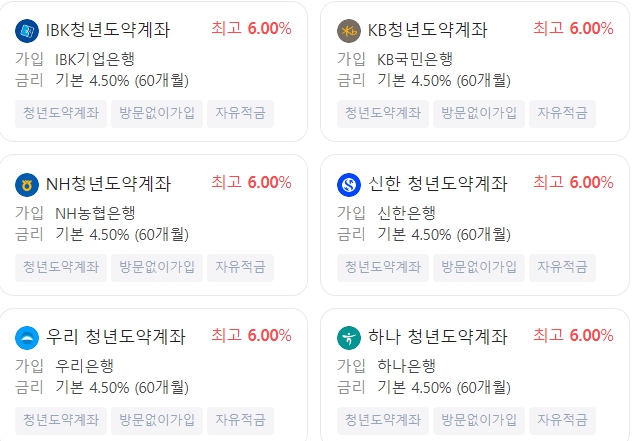Image resolution: width=641 pixels, height=441 pixels.
Task: Open the IBK청년도약계좌 product title
Action: click(x=108, y=30)
